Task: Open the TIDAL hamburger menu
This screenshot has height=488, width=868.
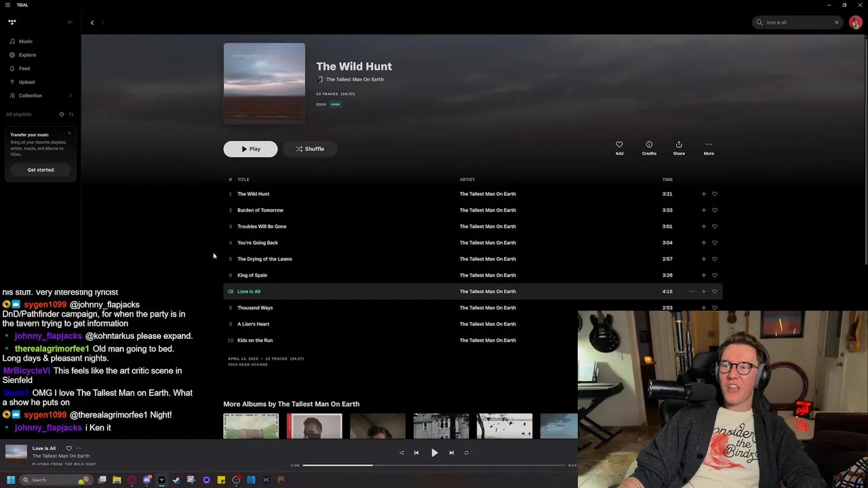Action: point(7,5)
